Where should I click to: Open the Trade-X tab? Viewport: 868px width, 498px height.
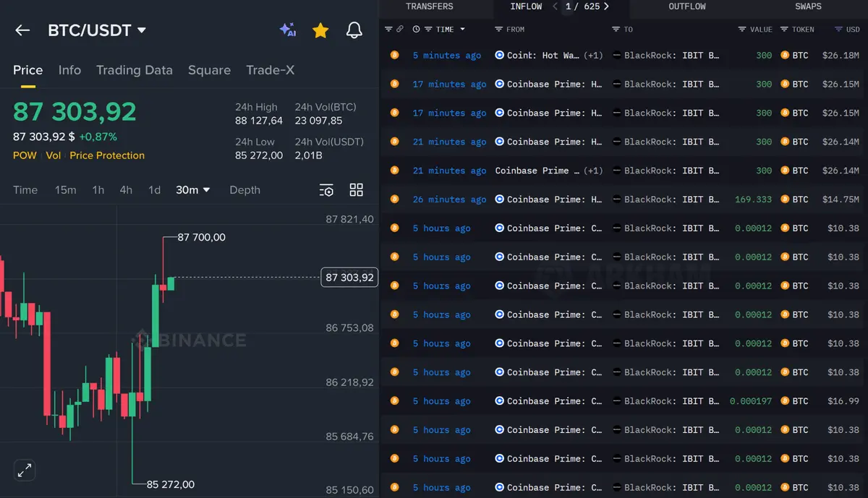tap(271, 70)
